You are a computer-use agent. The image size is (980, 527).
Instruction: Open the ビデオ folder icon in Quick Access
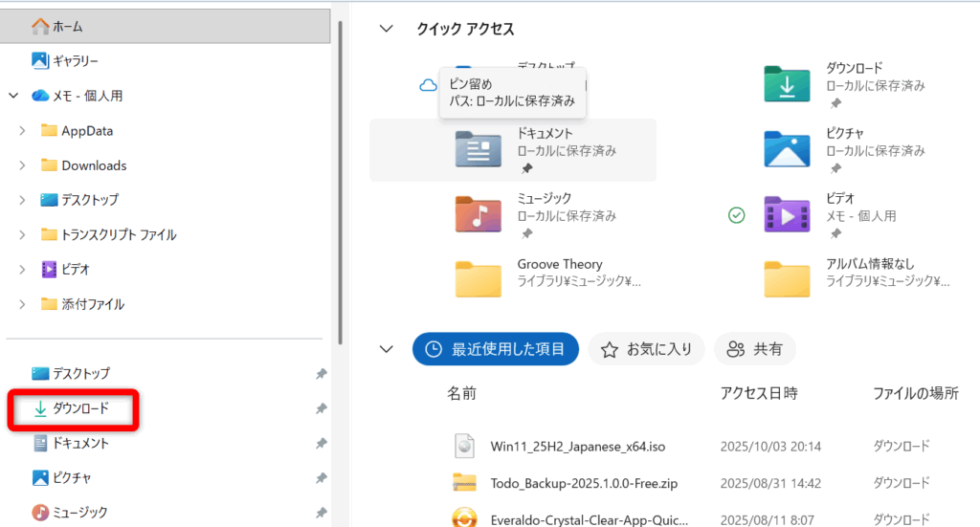(x=787, y=214)
